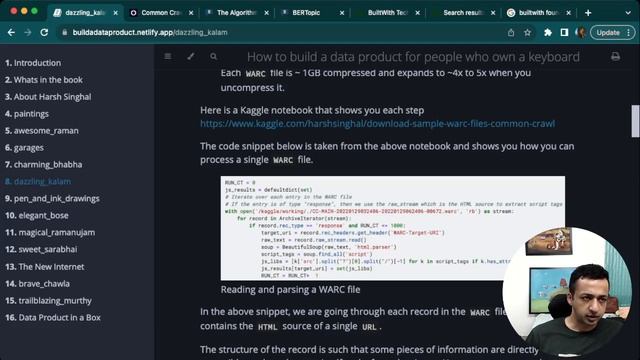Open chapter 10 elegant_bose

37,216
